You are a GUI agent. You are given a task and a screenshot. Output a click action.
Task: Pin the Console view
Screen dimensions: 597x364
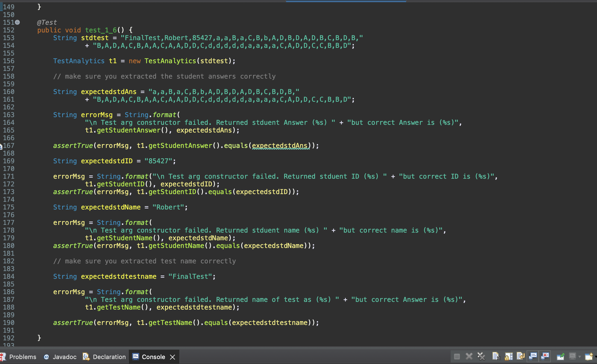(x=560, y=356)
